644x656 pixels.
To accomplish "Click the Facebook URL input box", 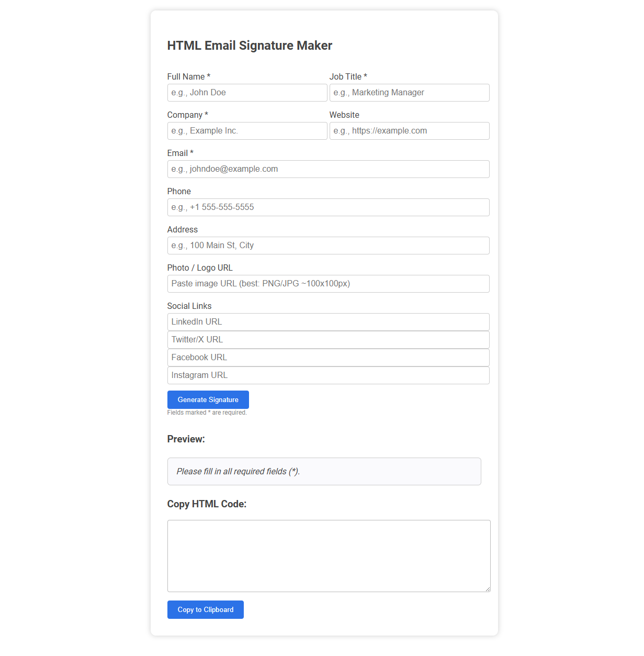I will tap(328, 358).
